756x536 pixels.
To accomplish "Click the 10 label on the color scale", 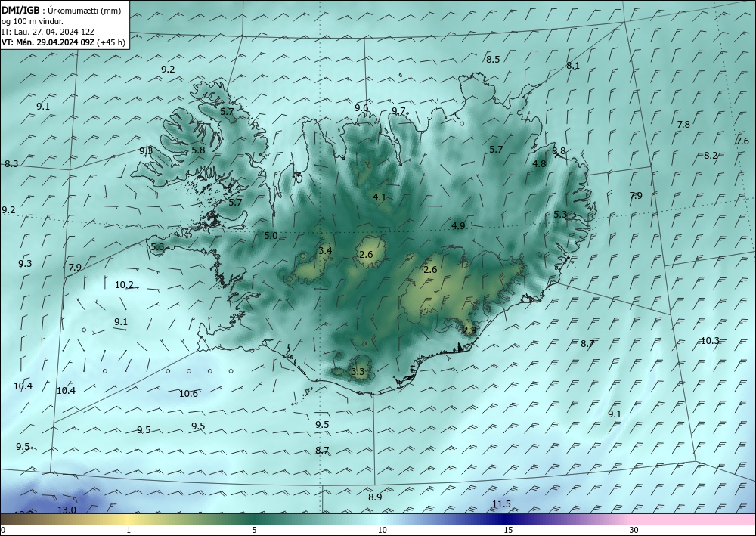I will tap(382, 530).
